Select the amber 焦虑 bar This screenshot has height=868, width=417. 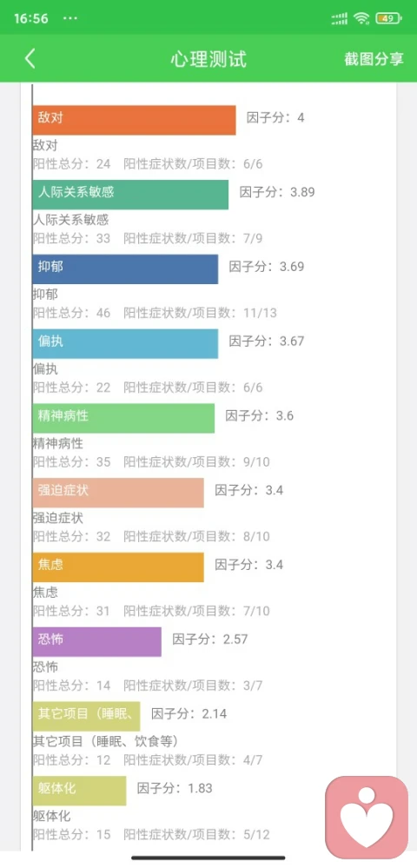(x=118, y=567)
